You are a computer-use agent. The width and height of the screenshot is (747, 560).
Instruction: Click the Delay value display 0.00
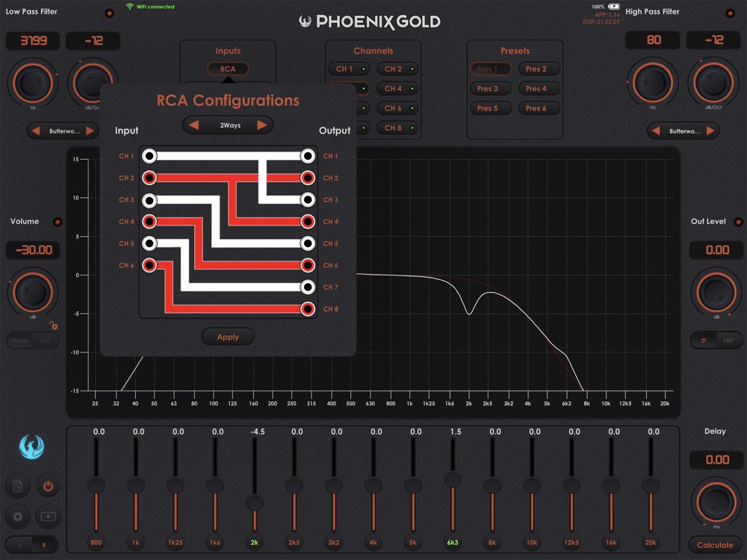coord(716,459)
